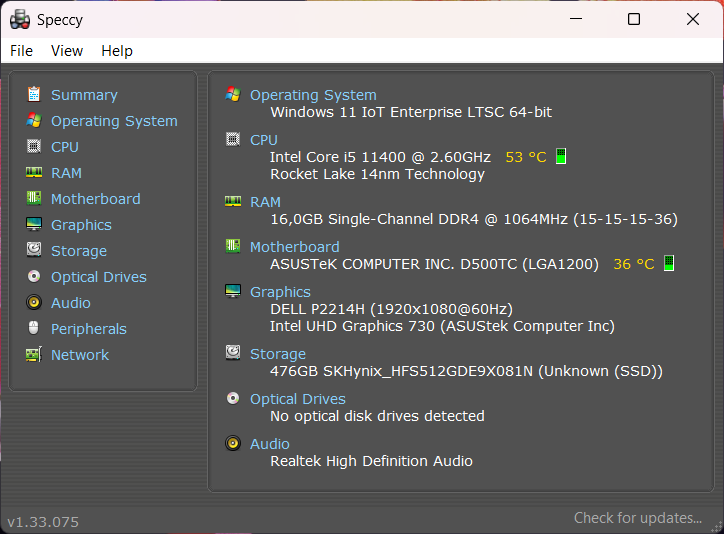Click Operating System heading link in summary

point(313,95)
